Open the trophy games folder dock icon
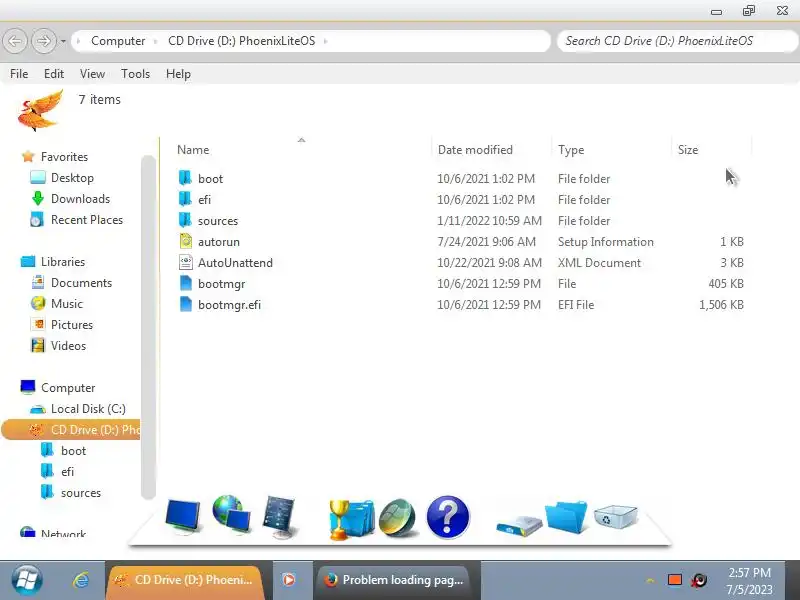This screenshot has height=600, width=800. point(352,519)
